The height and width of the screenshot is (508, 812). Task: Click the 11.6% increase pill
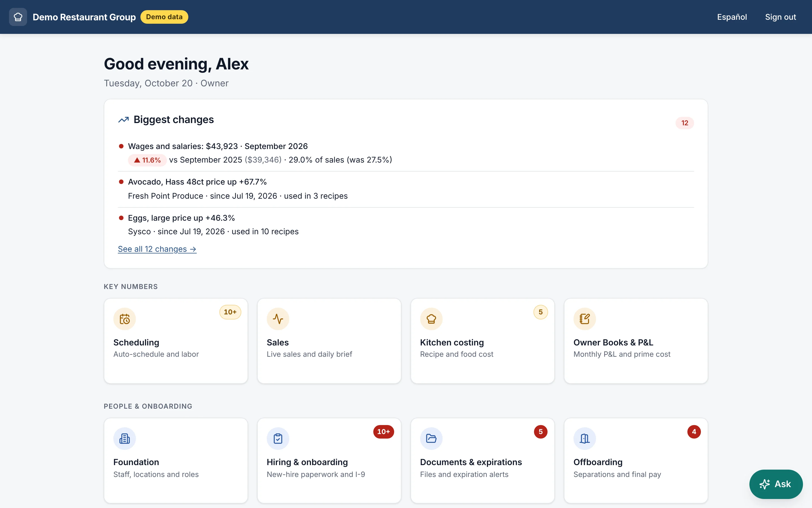click(x=147, y=160)
